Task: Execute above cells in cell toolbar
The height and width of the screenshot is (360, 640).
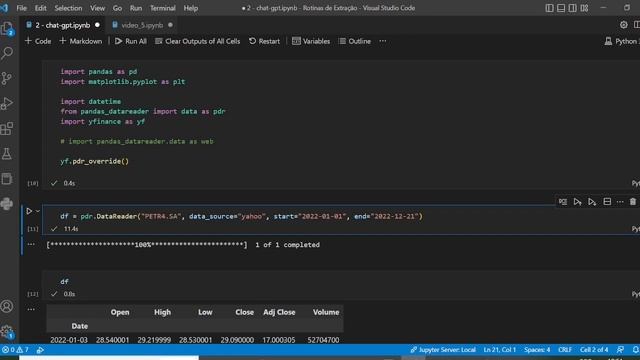Action: [577, 202]
